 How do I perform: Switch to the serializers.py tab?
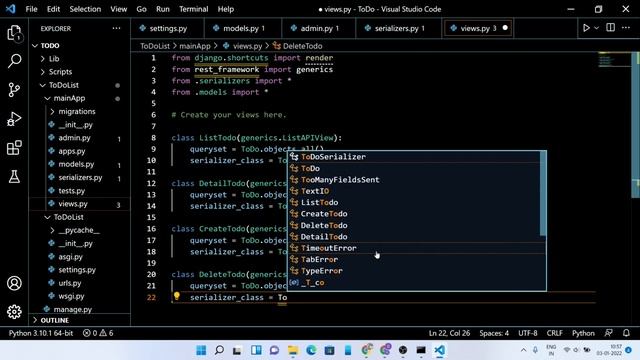point(398,28)
